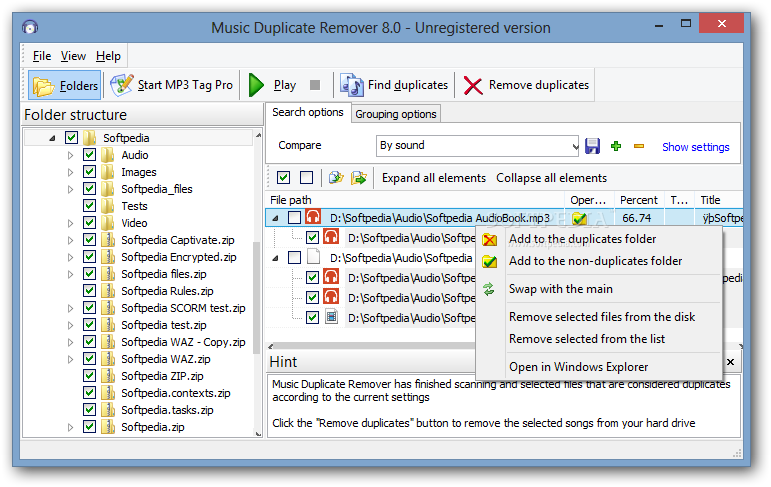Screen dimensions: 771x487
Task: Click the check-all checkbox icon in results toolbar
Action: click(x=283, y=178)
